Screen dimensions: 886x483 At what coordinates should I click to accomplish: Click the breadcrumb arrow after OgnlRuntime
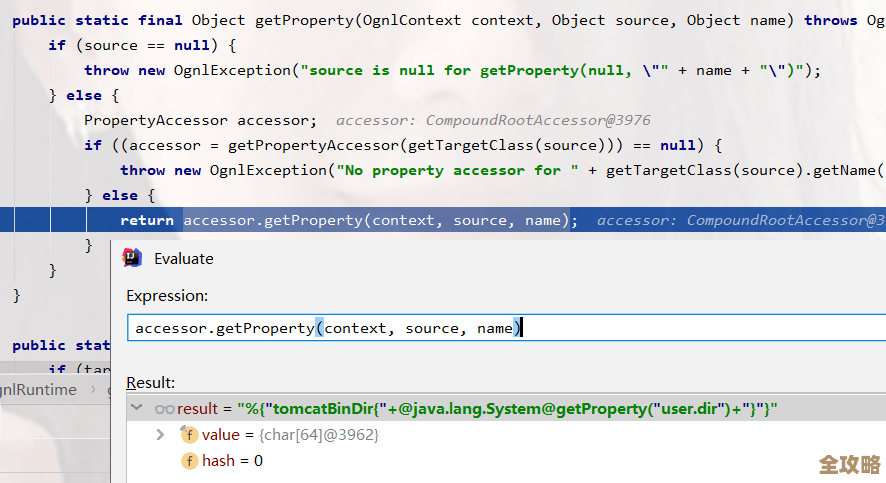[93, 390]
